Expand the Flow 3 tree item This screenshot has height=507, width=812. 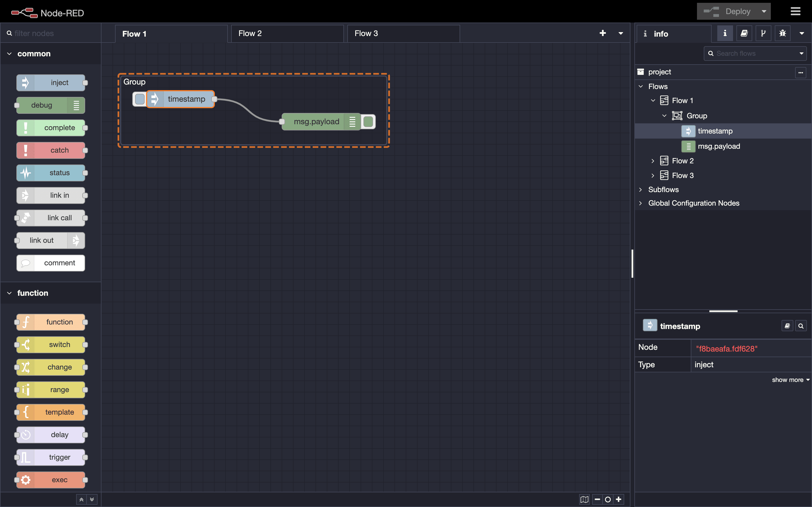[x=652, y=175]
